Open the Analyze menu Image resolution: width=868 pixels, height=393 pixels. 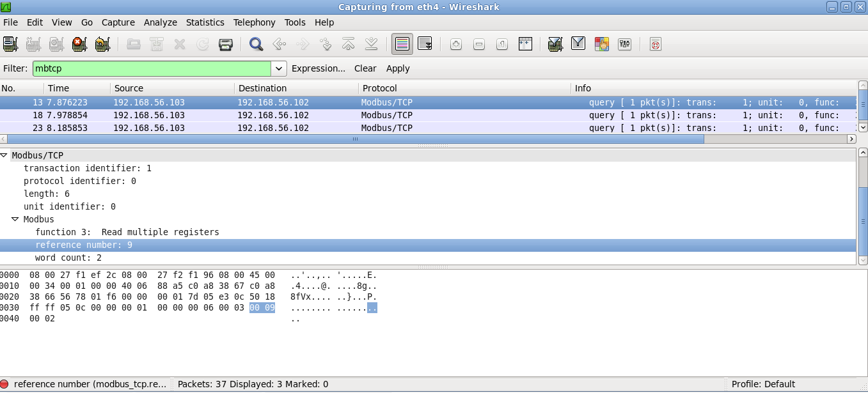click(161, 22)
